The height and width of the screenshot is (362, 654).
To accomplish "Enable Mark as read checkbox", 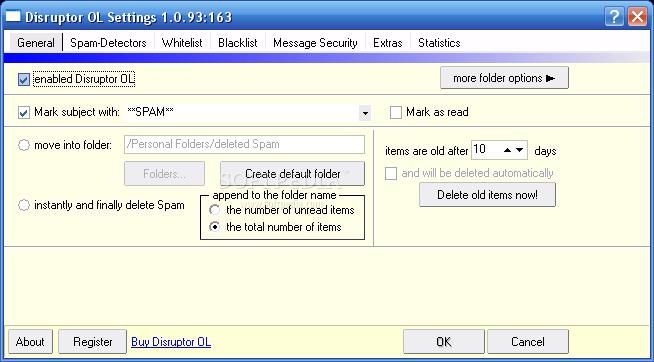I will click(395, 113).
